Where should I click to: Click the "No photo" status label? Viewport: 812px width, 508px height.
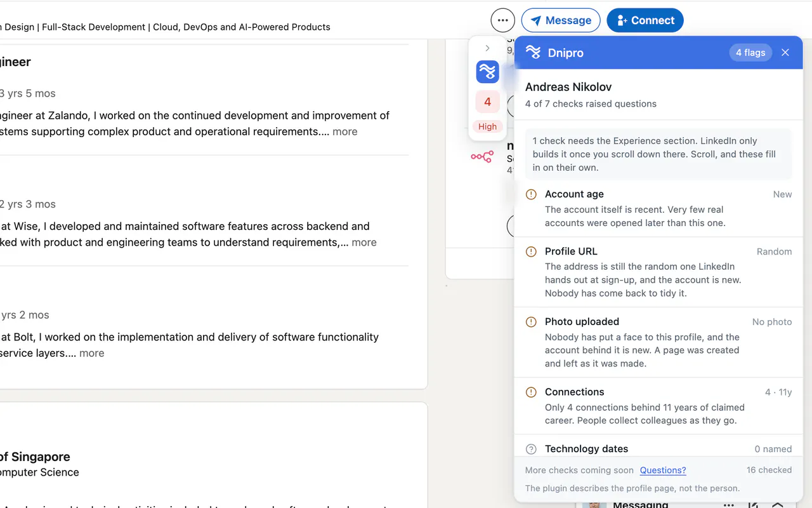coord(772,322)
